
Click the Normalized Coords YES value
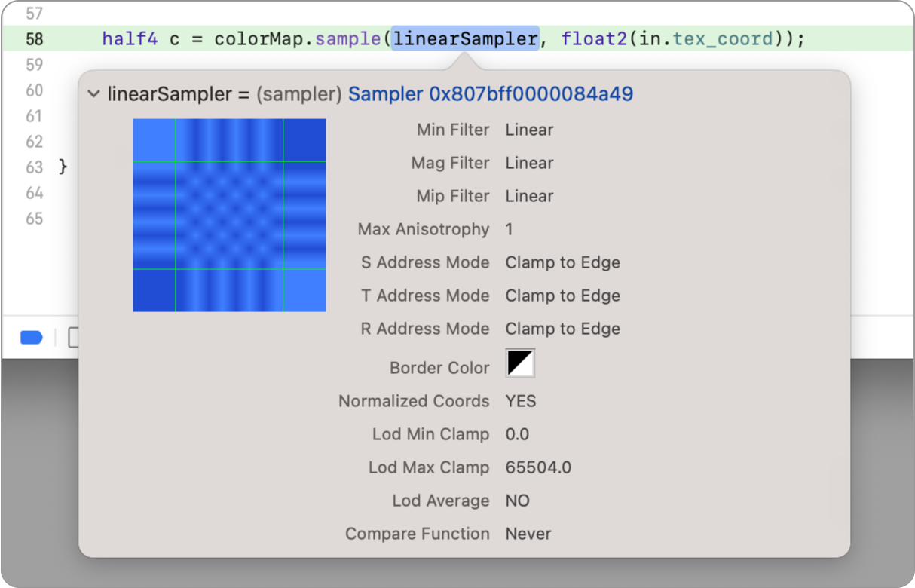[x=521, y=401]
